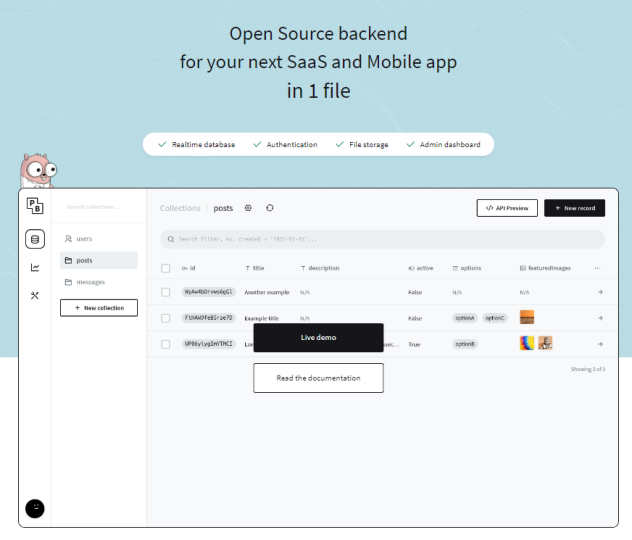Screen dimensions: 632x540
Task: Open the Logs chart icon in sidebar
Action: click(x=35, y=267)
